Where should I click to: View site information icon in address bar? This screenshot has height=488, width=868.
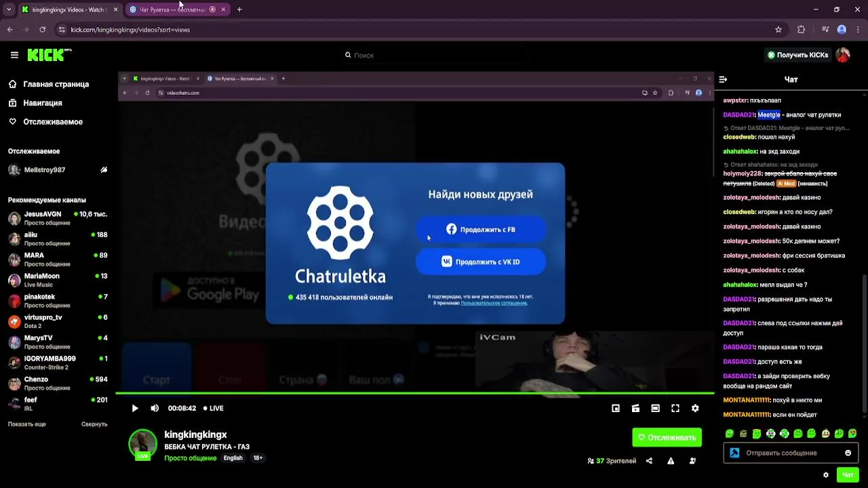coord(62,30)
